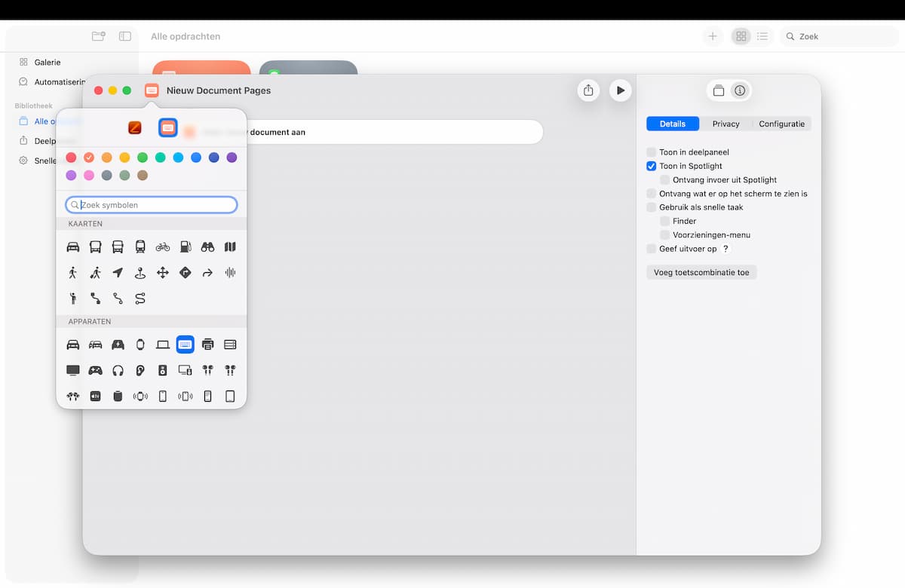This screenshot has width=905, height=588.
Task: Click the Nieuw Document Pages title
Action: point(219,90)
